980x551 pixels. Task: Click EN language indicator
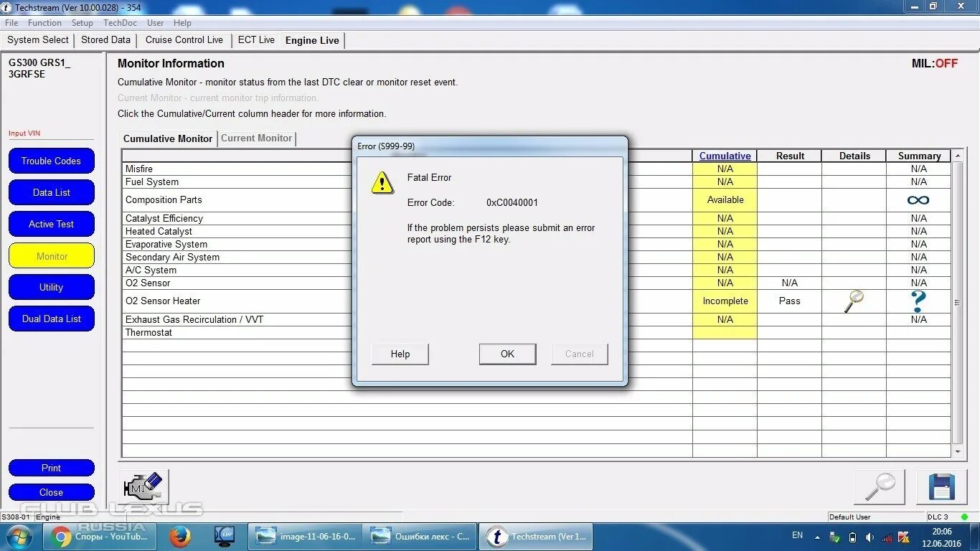[x=797, y=535]
